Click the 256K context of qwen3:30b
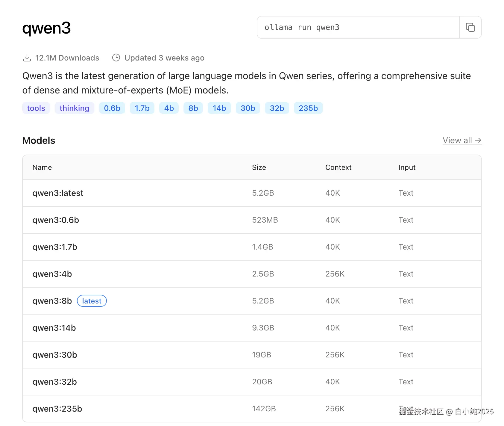The width and height of the screenshot is (504, 426). 335,355
